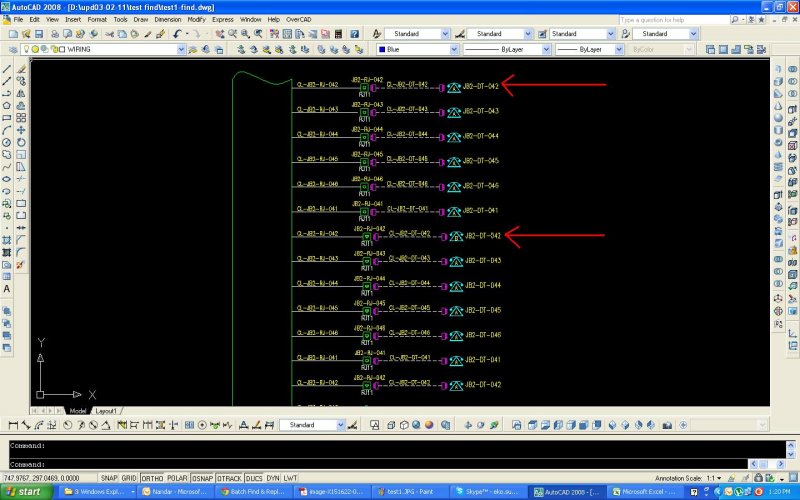Viewport: 800px width, 500px height.
Task: Click the Undo arrow icon
Action: click(178, 34)
